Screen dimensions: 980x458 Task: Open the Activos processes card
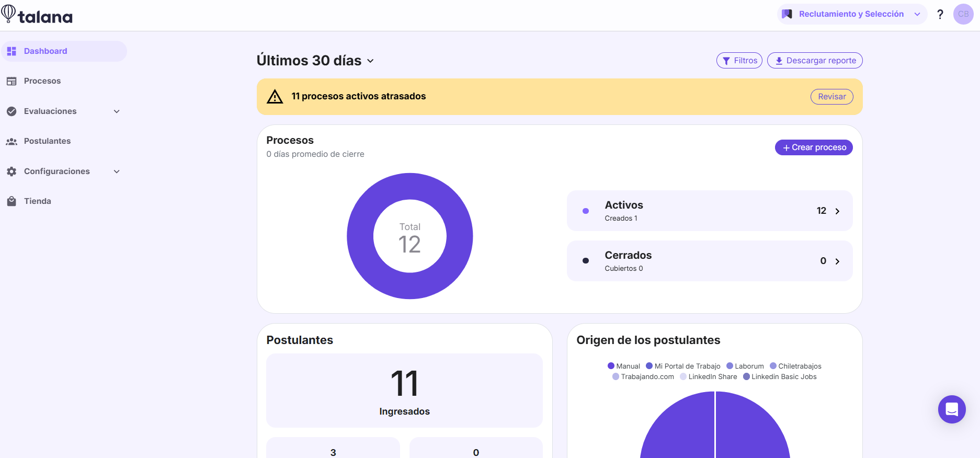710,211
